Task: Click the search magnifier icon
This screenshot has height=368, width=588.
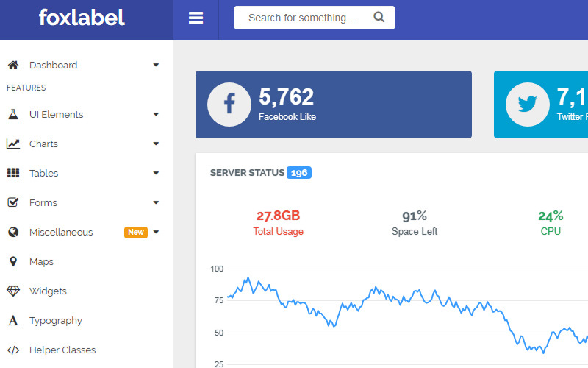Action: coord(379,17)
